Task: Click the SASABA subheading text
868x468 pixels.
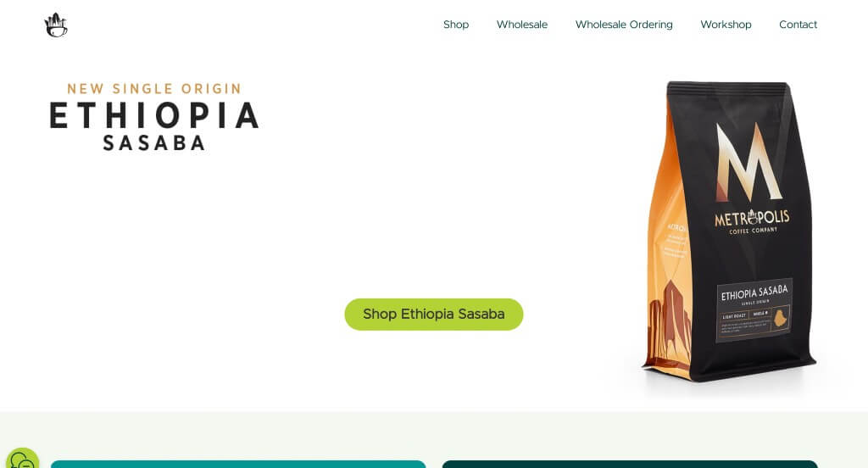Action: coord(154,143)
